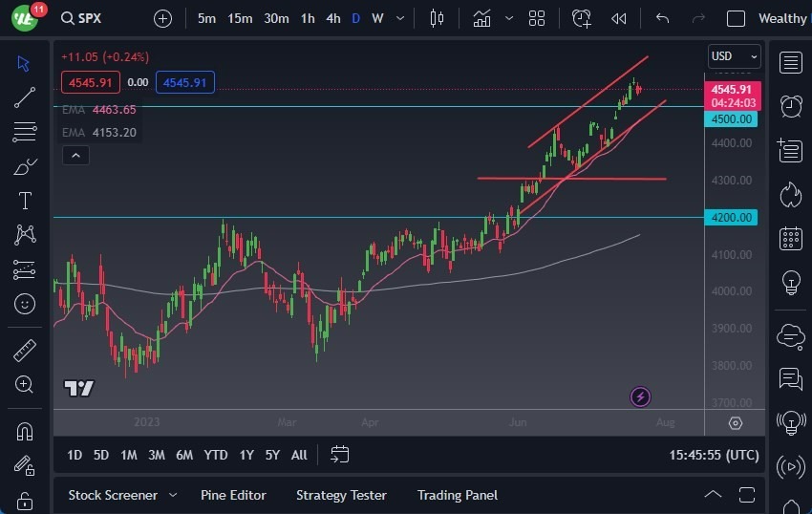Open the go to date picker
This screenshot has height=514, width=812.
click(340, 455)
